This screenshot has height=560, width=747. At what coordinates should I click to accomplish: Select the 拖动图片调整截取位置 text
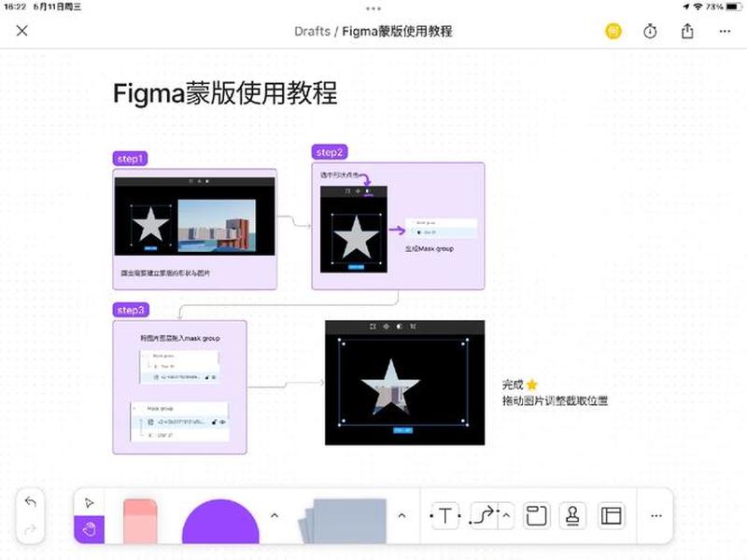(x=555, y=401)
